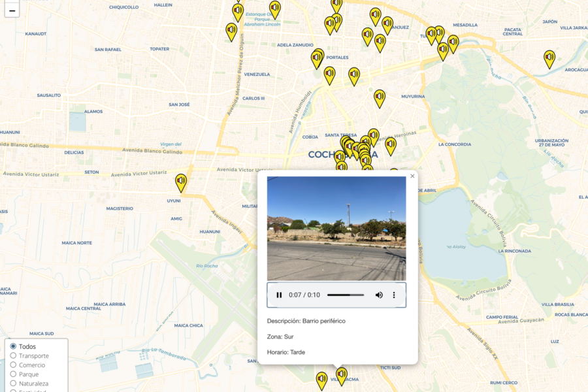Click the Laguna Alalay lake label
Image resolution: width=588 pixels, height=392 pixels.
tap(457, 247)
